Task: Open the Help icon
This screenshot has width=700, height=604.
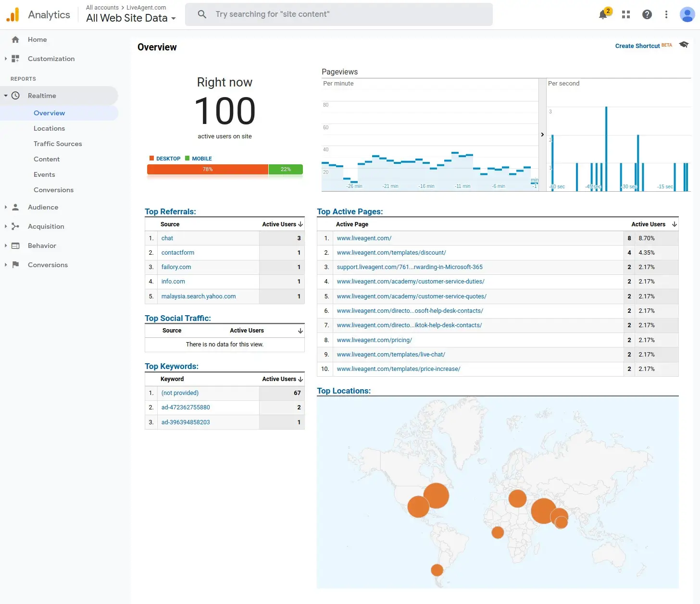Action: [x=647, y=14]
